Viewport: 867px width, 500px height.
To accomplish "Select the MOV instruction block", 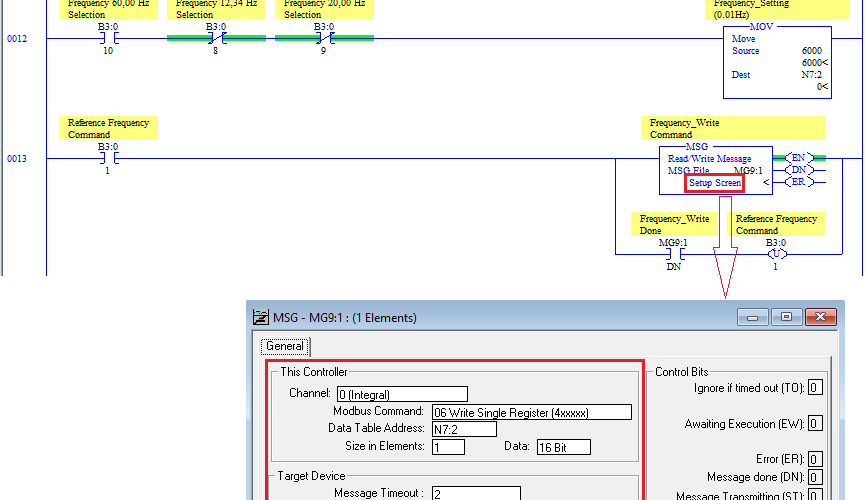I will point(777,62).
